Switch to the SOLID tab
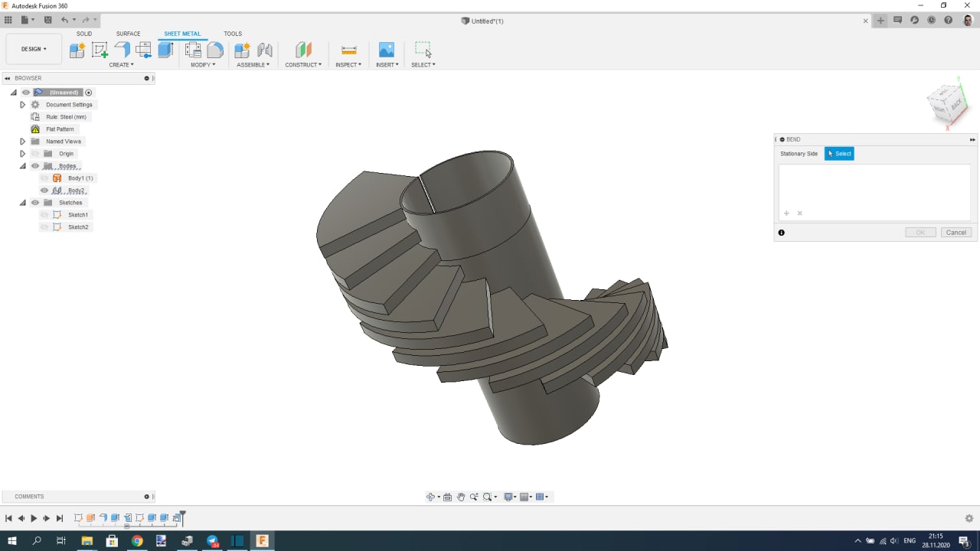The image size is (980, 551). point(84,34)
